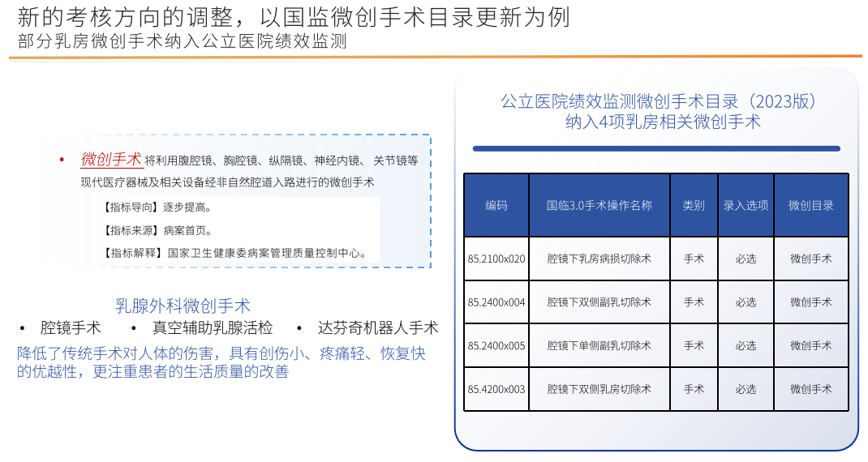The image size is (868, 462).
Task: Click 手术 in the 85.4200x003 row
Action: click(694, 390)
